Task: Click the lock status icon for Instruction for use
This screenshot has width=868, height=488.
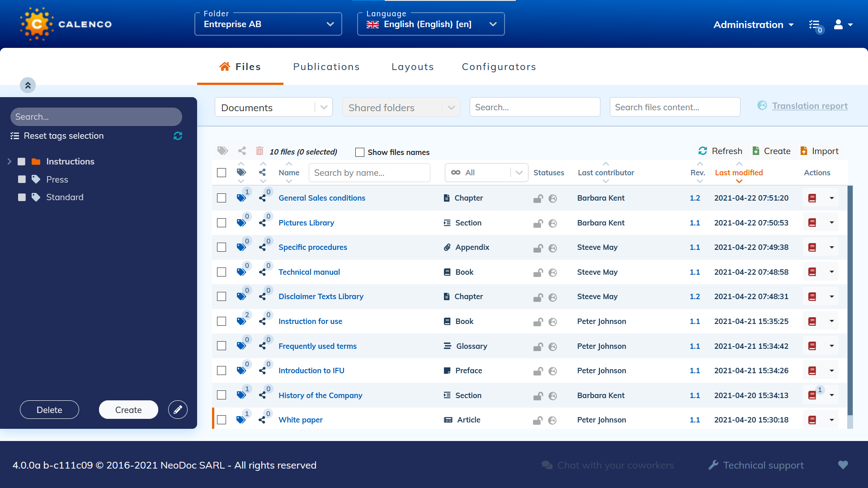Action: coord(538,322)
